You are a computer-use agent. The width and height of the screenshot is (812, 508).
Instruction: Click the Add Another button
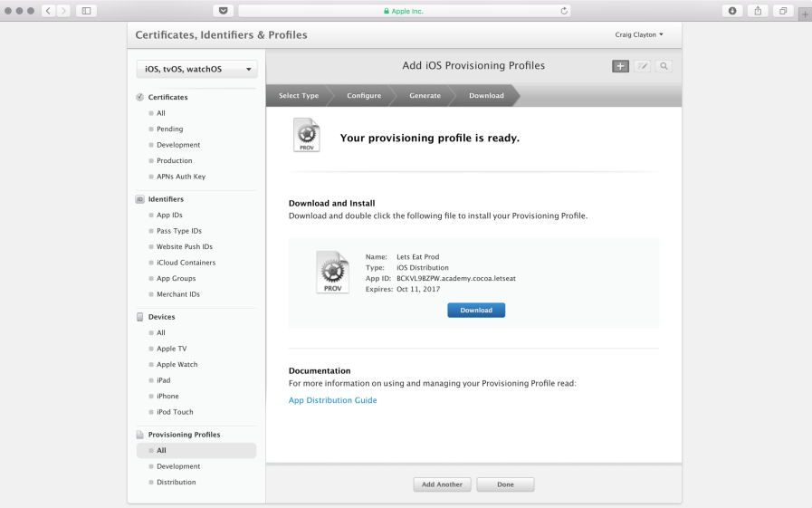pos(442,484)
